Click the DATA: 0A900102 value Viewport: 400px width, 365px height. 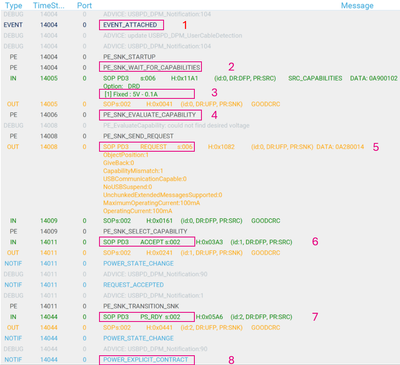click(374, 78)
